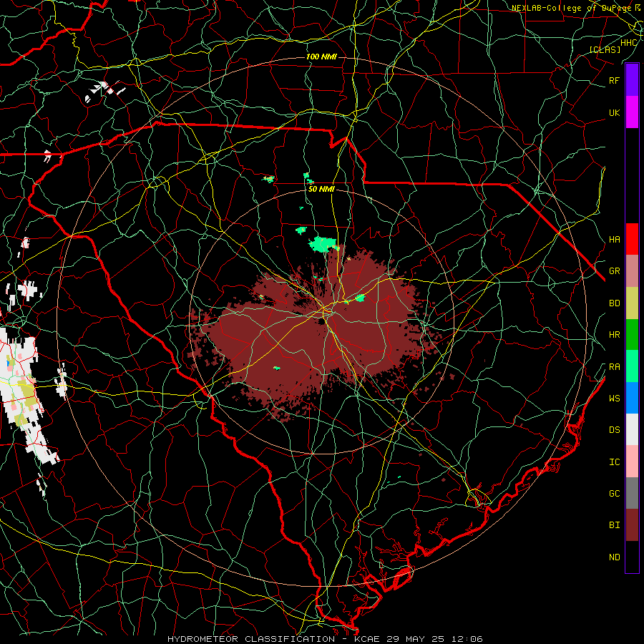Click the 'IC' legend label
This screenshot has height=644, width=644.
pos(614,462)
